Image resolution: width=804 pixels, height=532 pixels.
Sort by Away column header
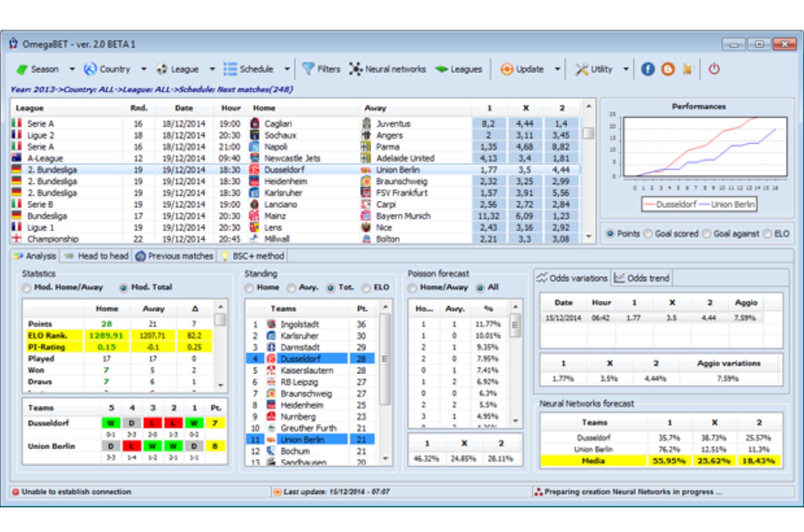tap(416, 108)
